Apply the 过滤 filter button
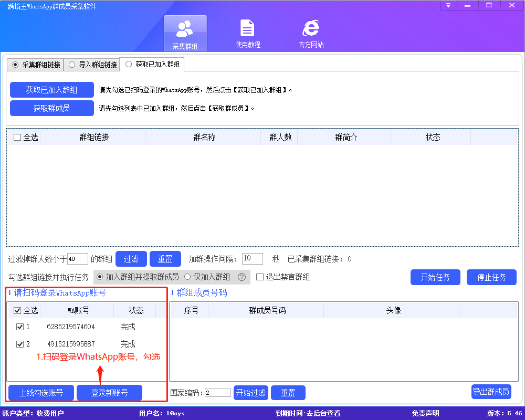525x420 pixels. pos(131,258)
